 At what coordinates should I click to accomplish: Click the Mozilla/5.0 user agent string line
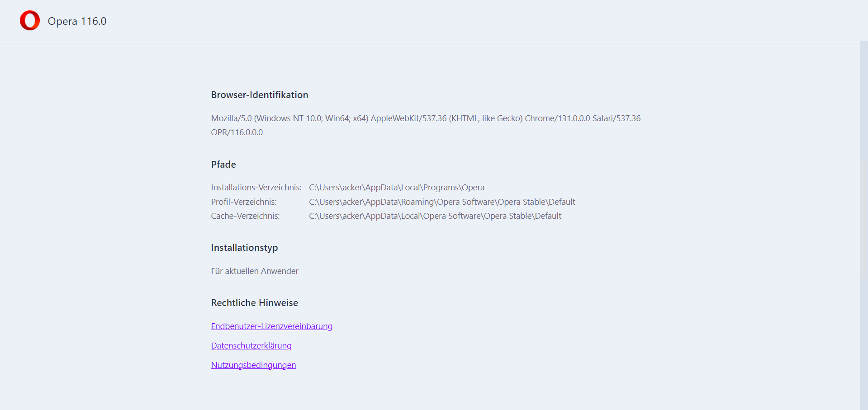(x=426, y=118)
